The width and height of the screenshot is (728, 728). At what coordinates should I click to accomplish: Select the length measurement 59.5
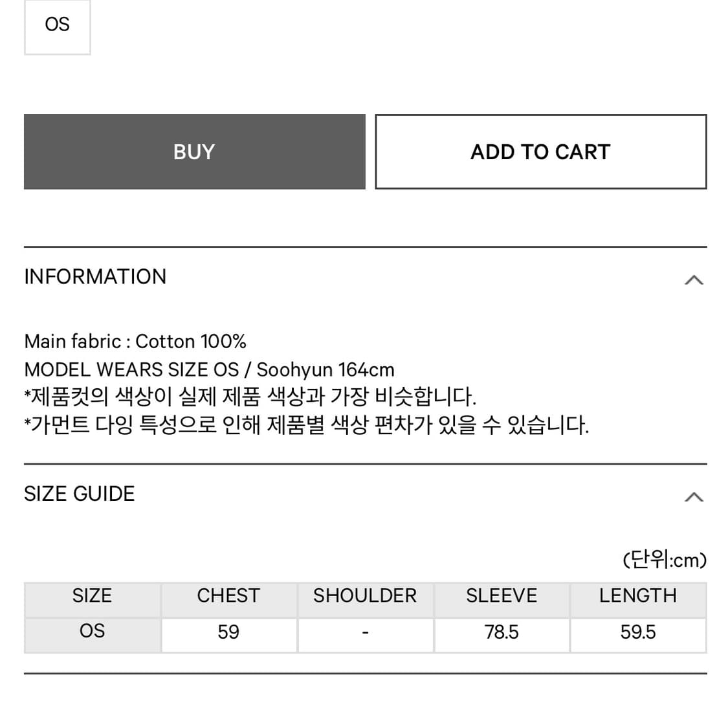pos(638,632)
